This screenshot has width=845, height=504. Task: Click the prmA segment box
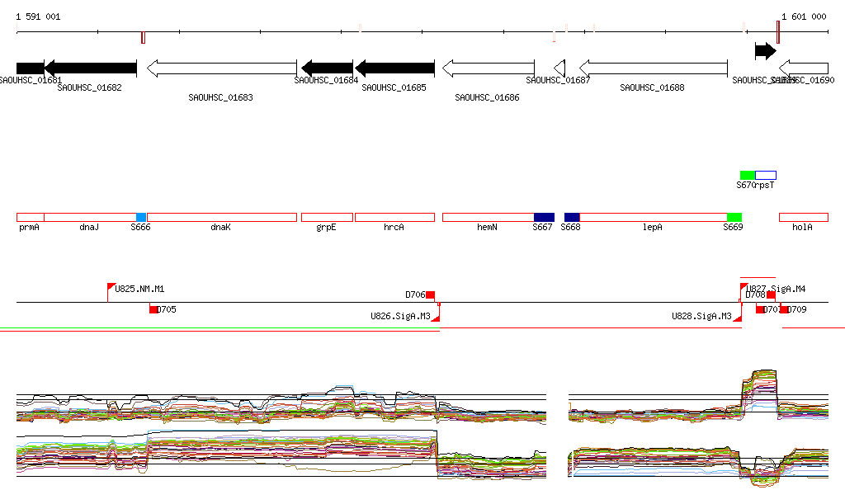click(x=31, y=218)
